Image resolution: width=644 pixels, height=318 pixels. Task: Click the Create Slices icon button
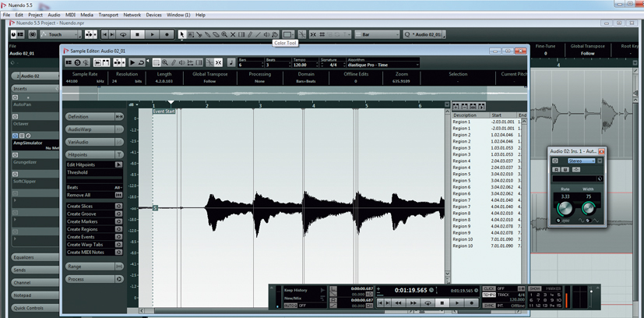tap(118, 207)
